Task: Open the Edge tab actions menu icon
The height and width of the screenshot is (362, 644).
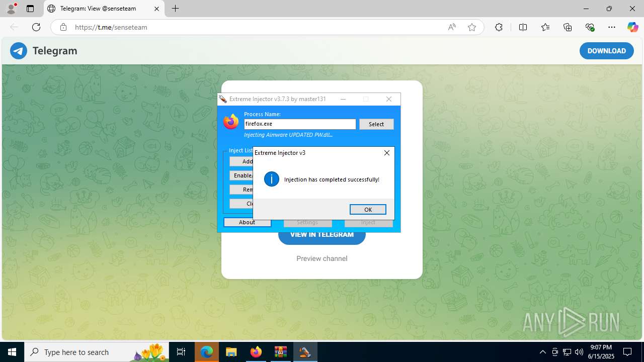Action: (30, 9)
